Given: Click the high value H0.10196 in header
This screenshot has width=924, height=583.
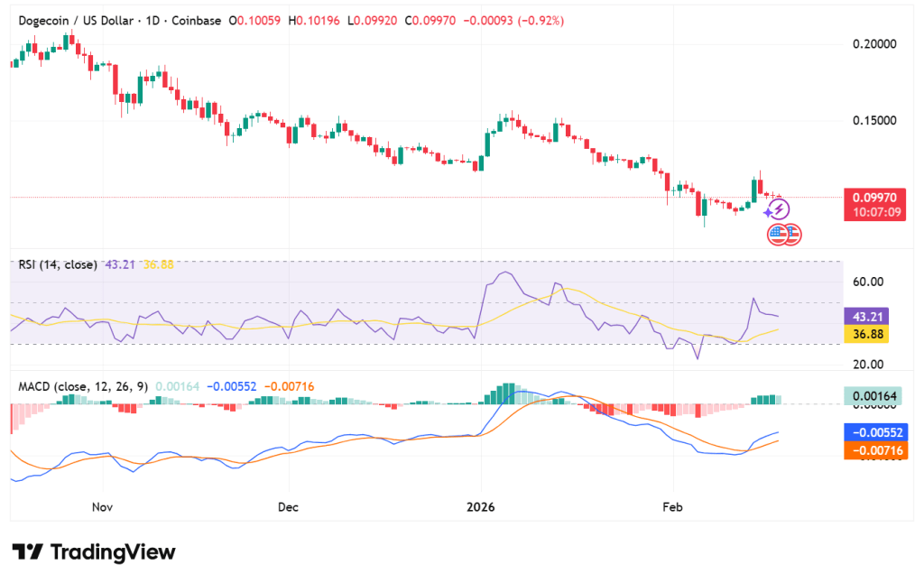Looking at the screenshot, I should [x=314, y=21].
